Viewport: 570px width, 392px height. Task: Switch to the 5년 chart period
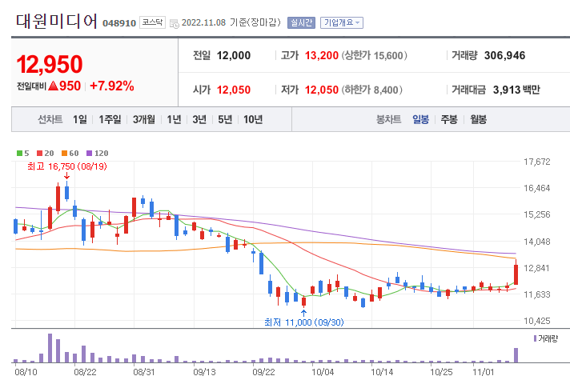point(225,119)
